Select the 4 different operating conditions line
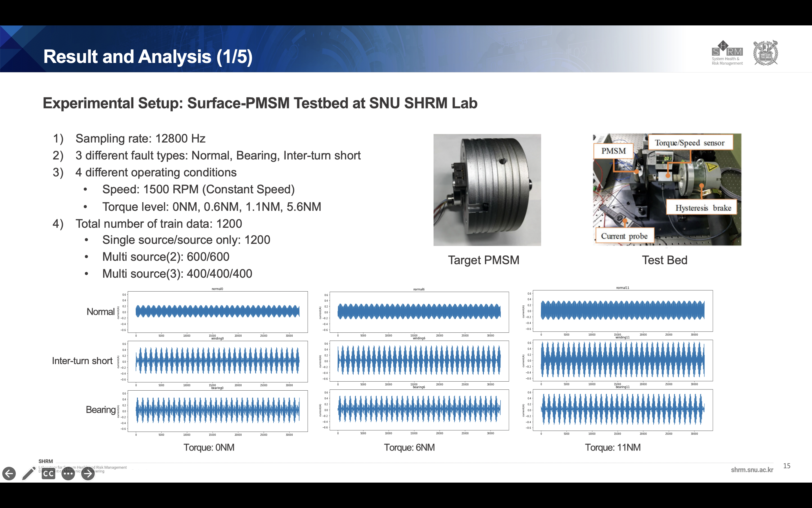812x508 pixels. [x=156, y=172]
